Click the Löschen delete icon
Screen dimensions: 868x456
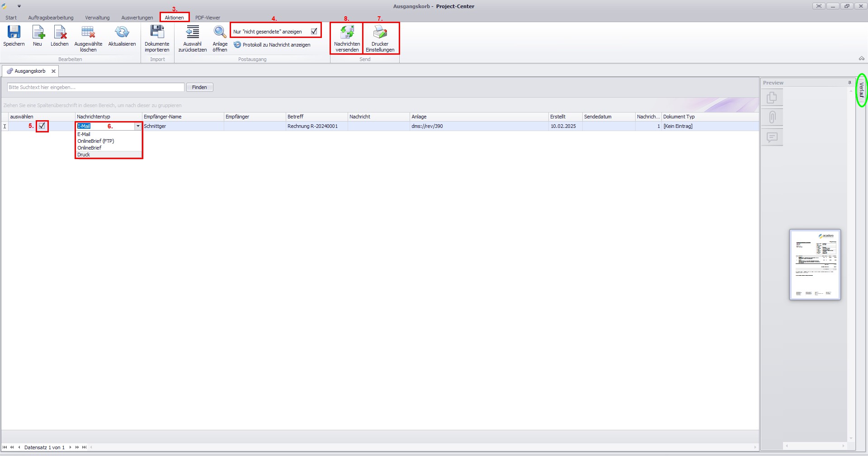(60, 33)
